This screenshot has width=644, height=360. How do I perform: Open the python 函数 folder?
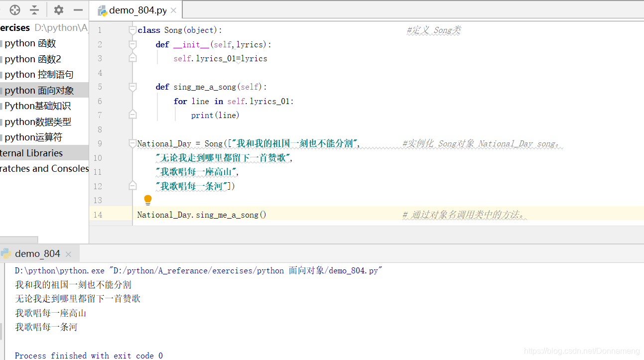[30, 43]
